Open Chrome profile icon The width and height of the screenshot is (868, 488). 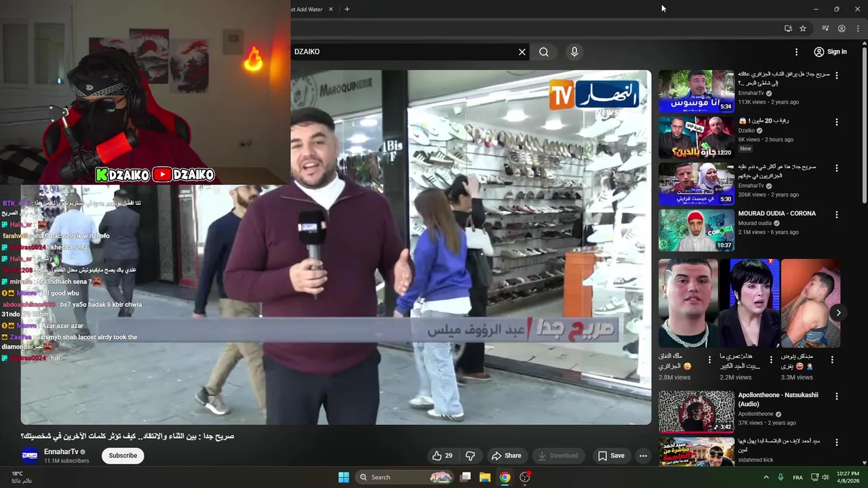pos(842,28)
